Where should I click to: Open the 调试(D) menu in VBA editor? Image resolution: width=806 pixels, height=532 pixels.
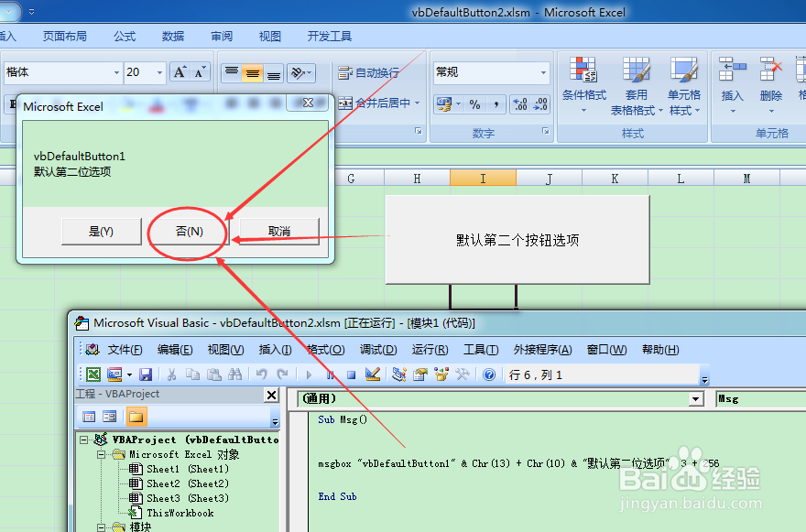378,350
